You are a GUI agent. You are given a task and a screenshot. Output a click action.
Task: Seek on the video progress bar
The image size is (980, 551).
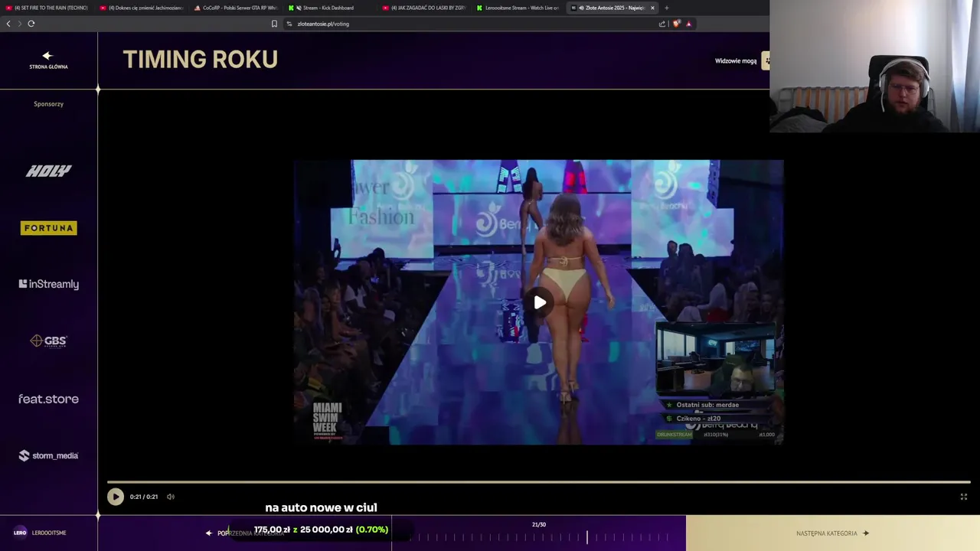click(x=538, y=482)
